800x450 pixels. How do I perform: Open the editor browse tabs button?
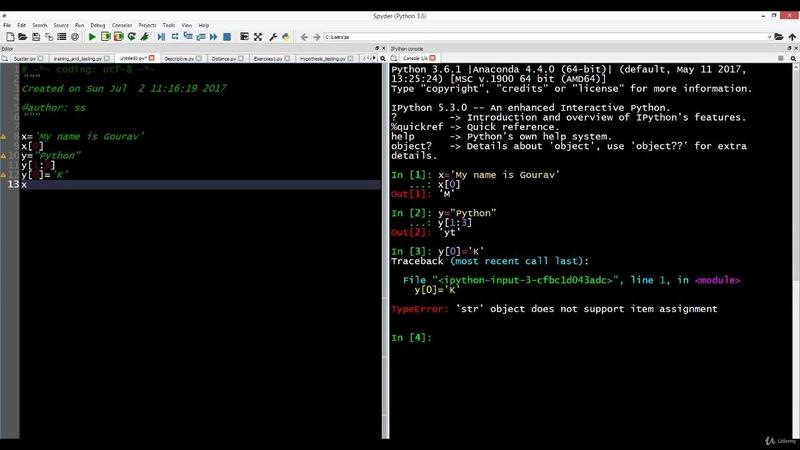pyautogui.click(x=5, y=59)
